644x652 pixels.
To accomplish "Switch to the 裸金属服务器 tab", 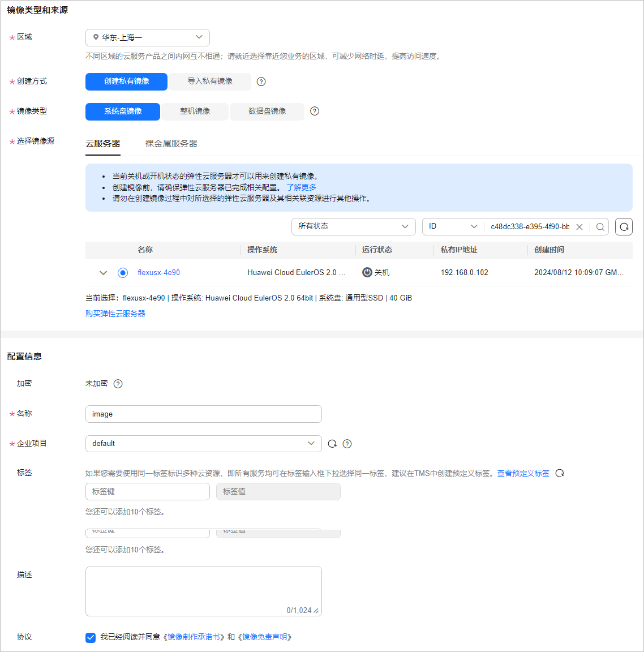I will pos(171,144).
